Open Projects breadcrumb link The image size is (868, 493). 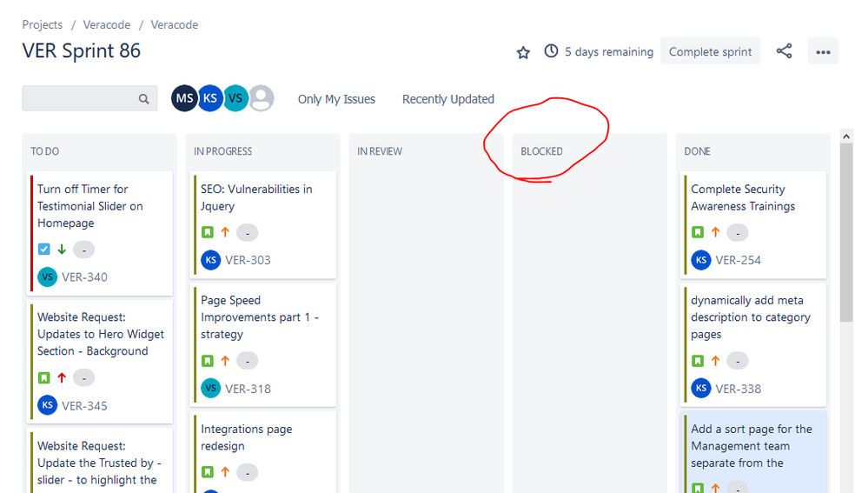[x=42, y=25]
